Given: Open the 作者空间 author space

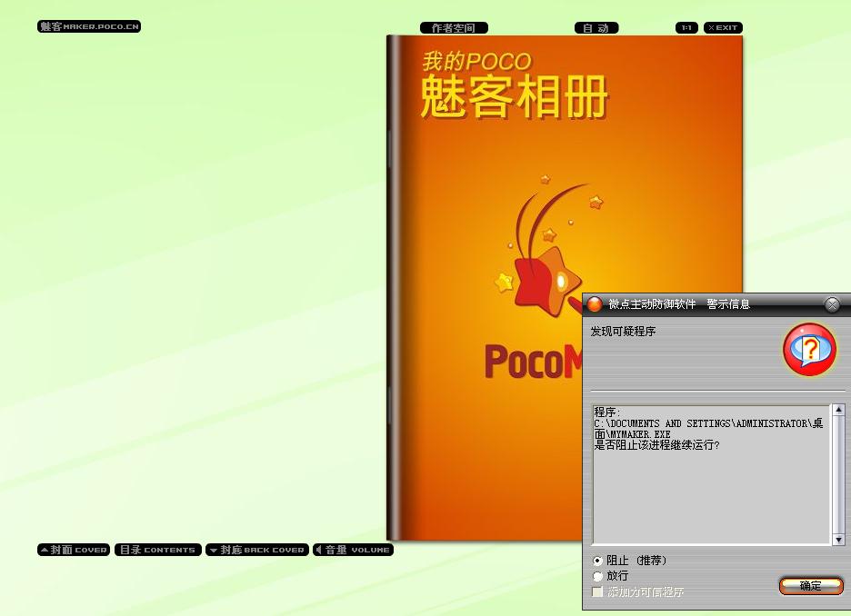Looking at the screenshot, I should click(454, 28).
